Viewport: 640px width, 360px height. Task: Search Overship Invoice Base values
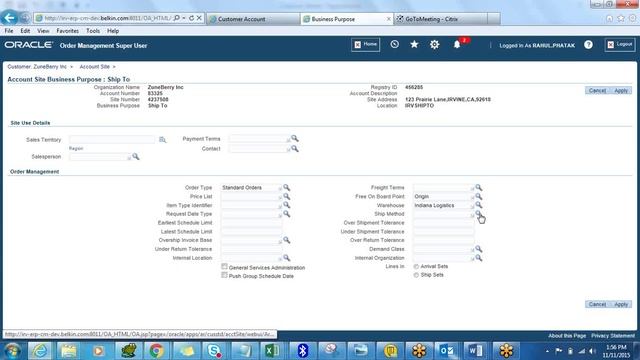point(287,240)
